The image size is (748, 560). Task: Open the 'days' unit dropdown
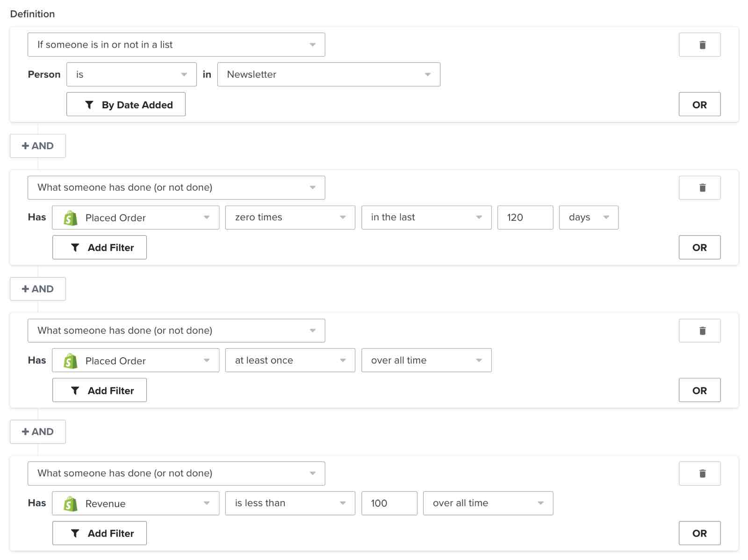[589, 217]
